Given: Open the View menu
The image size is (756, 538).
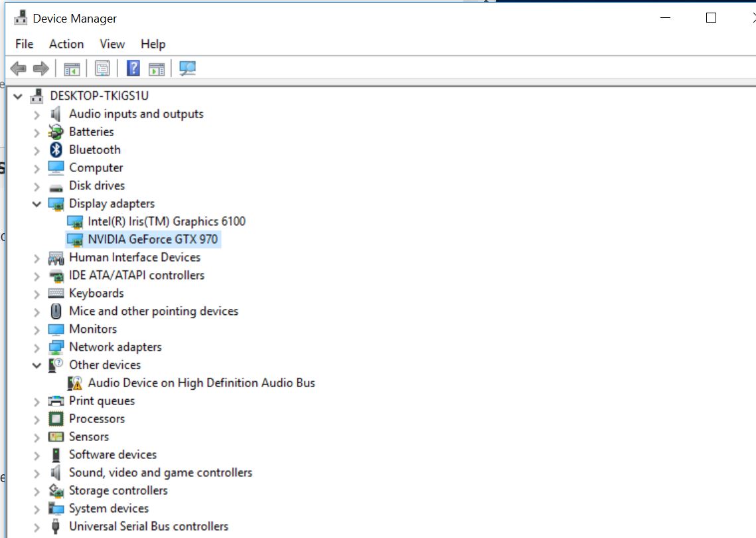Looking at the screenshot, I should (x=112, y=44).
